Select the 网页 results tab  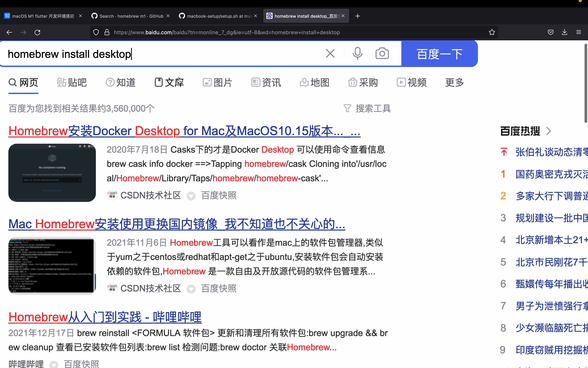(x=23, y=83)
